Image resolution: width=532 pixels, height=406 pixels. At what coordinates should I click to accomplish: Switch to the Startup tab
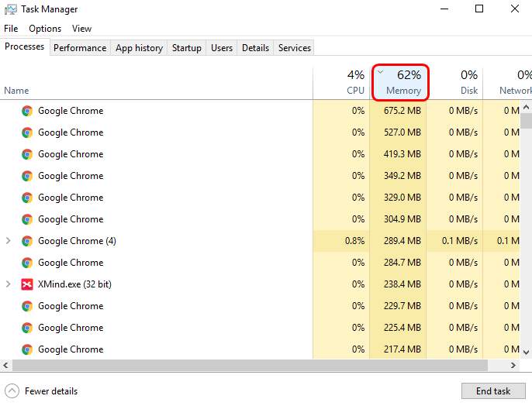pos(187,48)
